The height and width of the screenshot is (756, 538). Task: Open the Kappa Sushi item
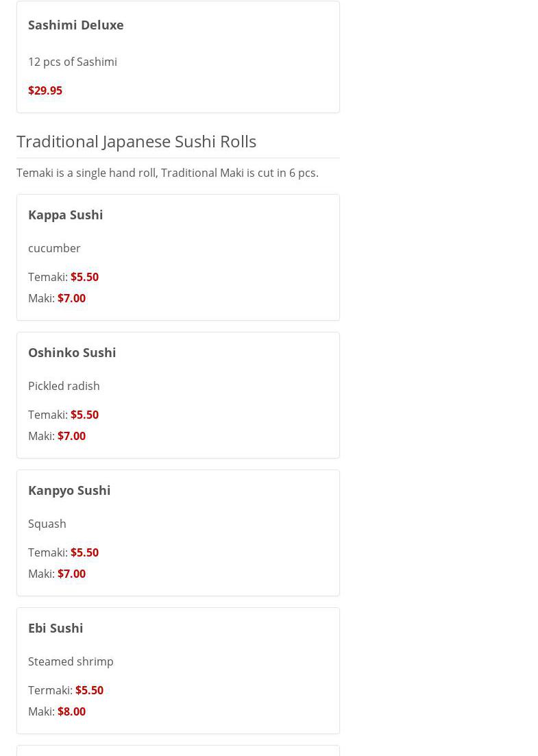(66, 215)
